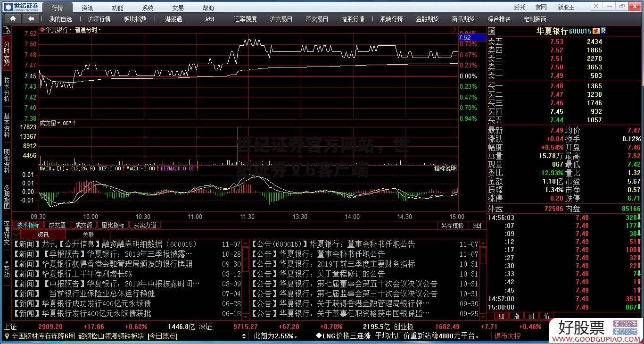Select the 价 tab under the tick list
Screen dimensions: 644x344
pos(546,316)
